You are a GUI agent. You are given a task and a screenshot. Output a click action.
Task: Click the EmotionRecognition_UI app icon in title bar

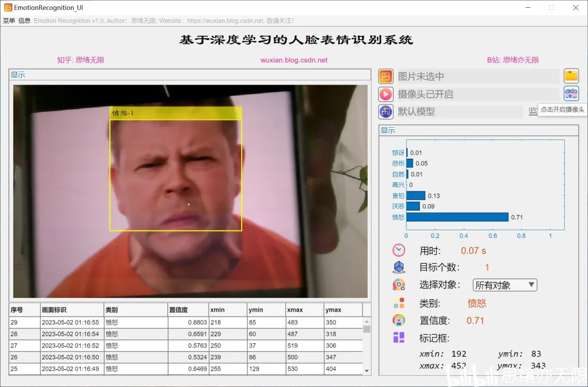8,7
